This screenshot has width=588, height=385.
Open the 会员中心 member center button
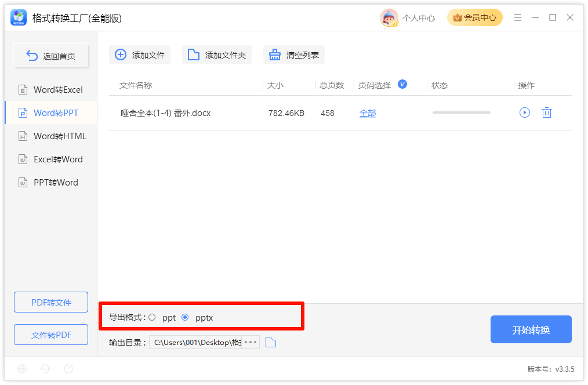point(474,17)
